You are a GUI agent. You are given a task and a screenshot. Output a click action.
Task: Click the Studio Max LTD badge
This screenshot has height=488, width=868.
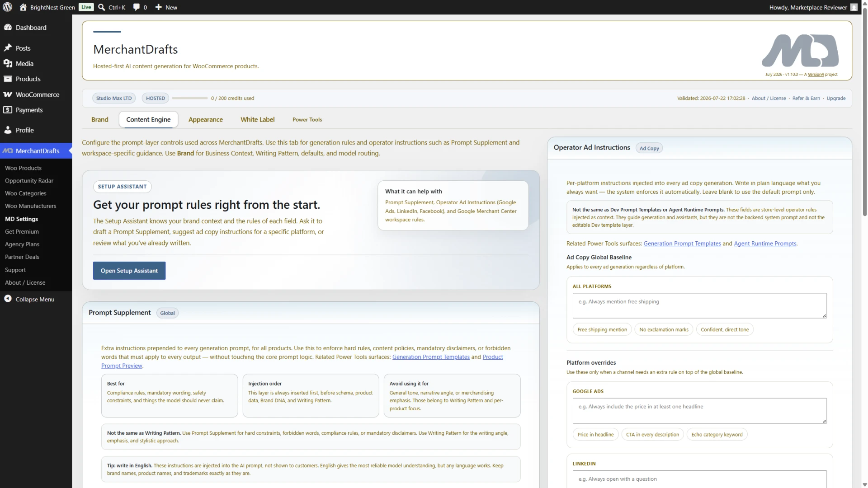114,98
